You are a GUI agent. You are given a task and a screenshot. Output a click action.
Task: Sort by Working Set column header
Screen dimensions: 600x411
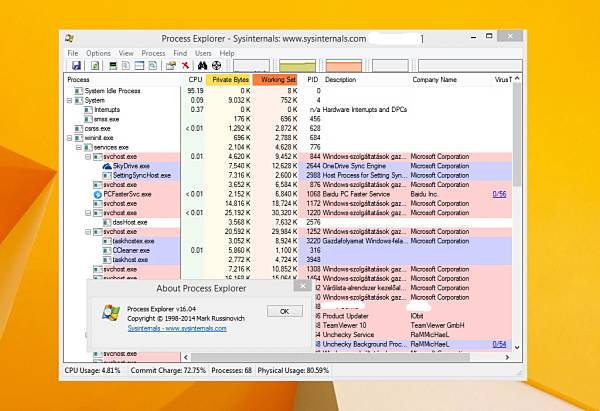[x=275, y=80]
